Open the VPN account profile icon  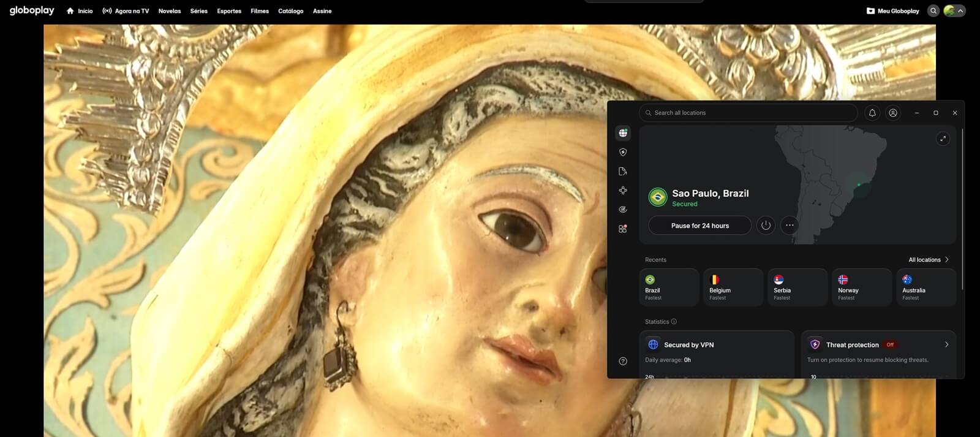click(x=893, y=113)
